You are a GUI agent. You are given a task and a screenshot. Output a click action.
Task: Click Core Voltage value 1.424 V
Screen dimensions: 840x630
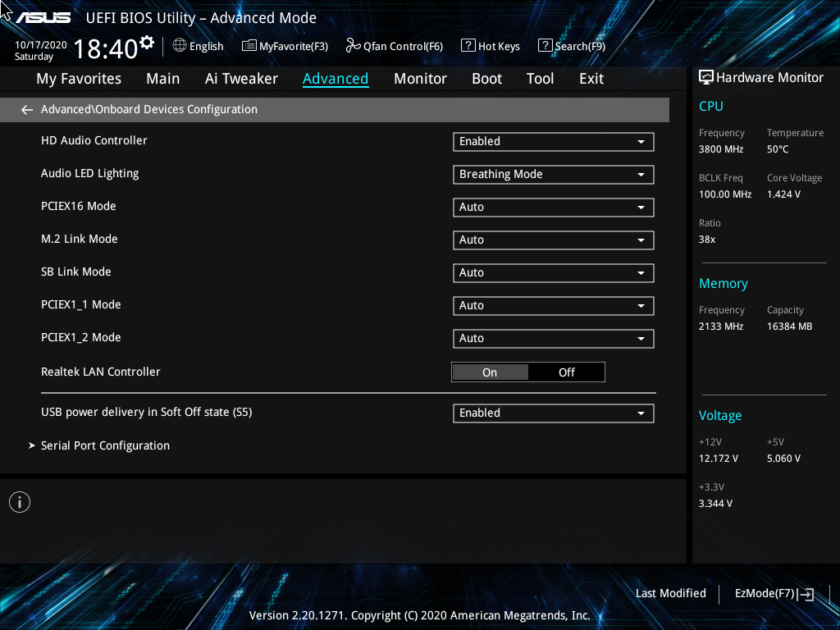(x=783, y=194)
